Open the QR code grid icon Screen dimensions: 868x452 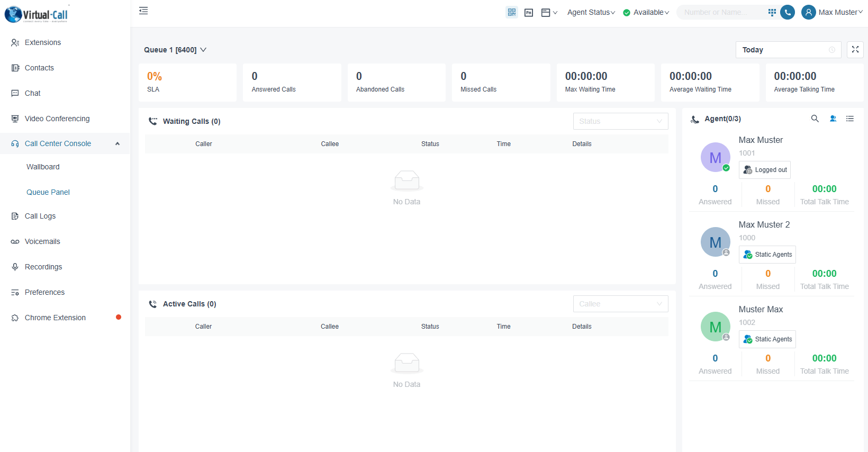[512, 12]
